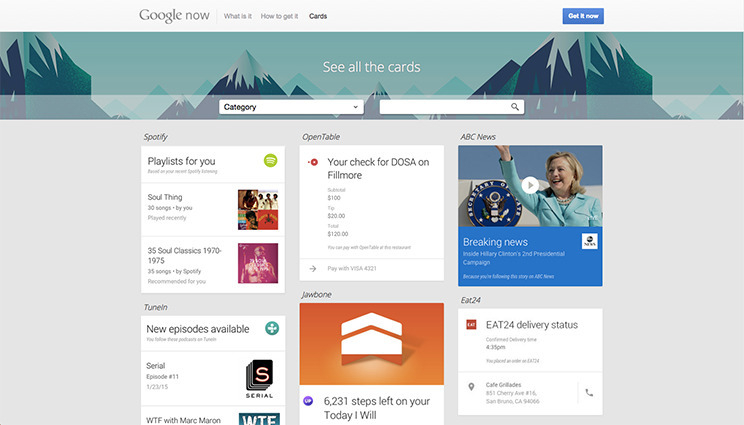
Task: Click the EAT24 delivery status heading
Action: (532, 325)
